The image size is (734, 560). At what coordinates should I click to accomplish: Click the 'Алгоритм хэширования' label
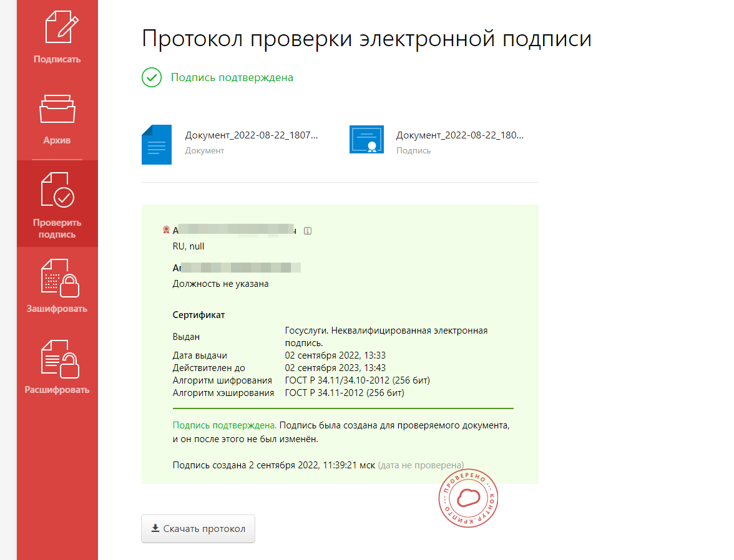point(223,393)
